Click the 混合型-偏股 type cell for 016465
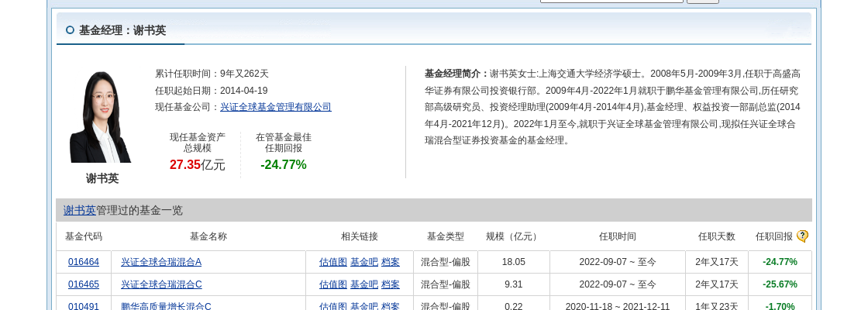Viewport: 868px width, 310px height. point(445,284)
